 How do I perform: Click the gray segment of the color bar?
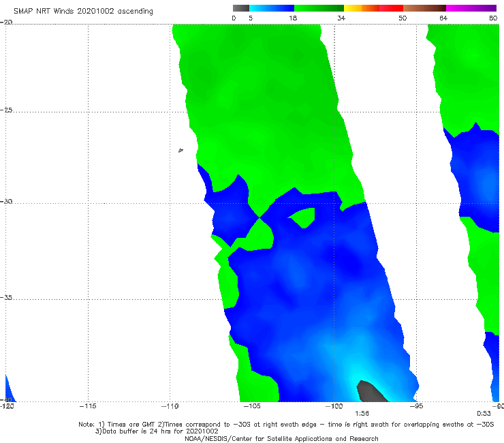tap(240, 8)
